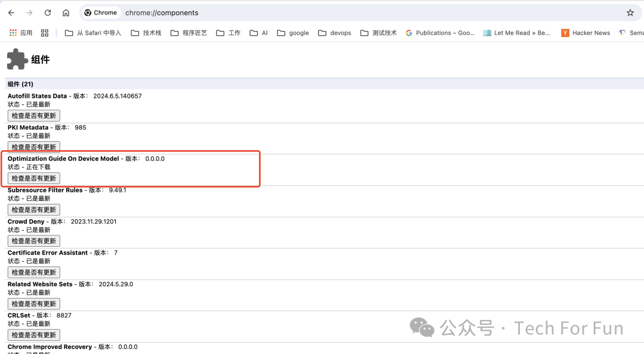644x354 pixels.
Task: Select version number 9.49.1
Action: pos(117,190)
